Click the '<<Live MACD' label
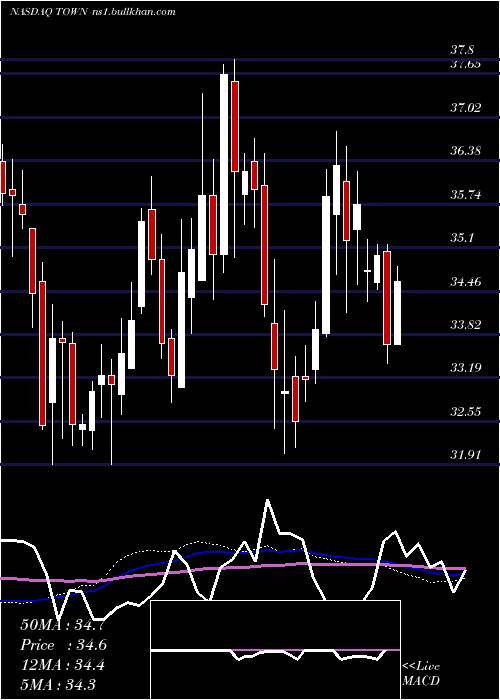 click(421, 673)
